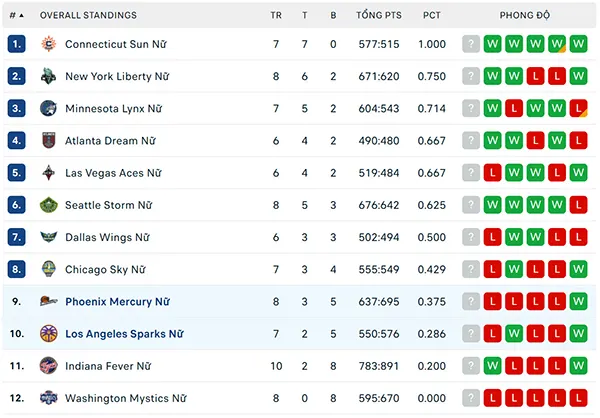
Task: Click Seattle Storm's only L form badge
Action: (578, 205)
